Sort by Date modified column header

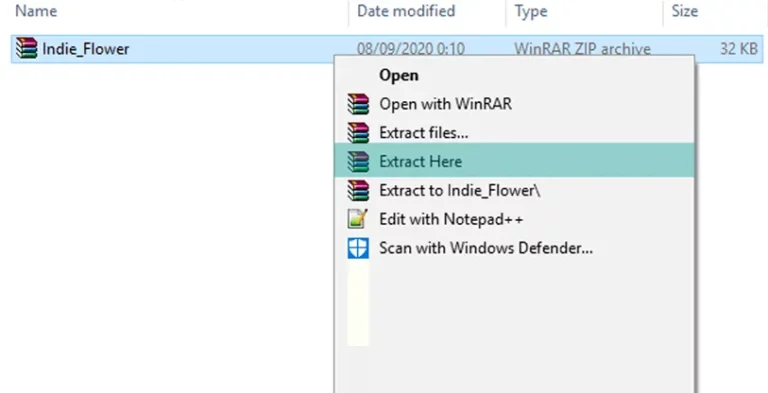coord(406,11)
